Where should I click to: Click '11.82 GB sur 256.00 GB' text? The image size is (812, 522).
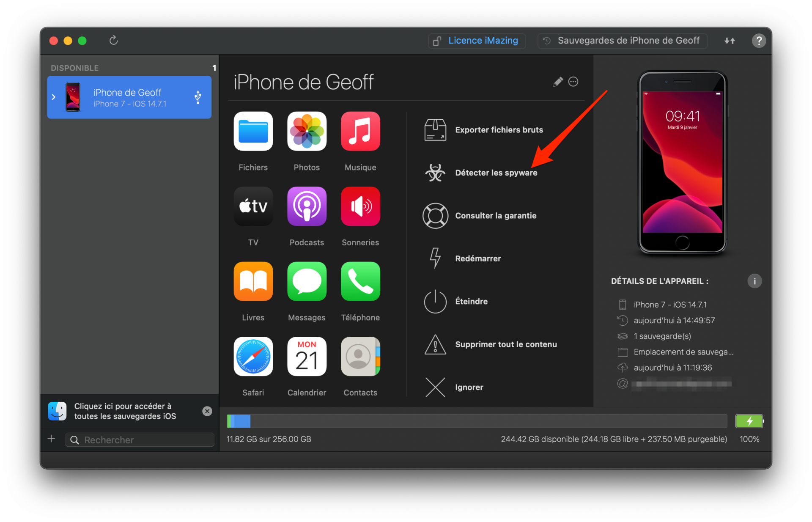tap(269, 439)
